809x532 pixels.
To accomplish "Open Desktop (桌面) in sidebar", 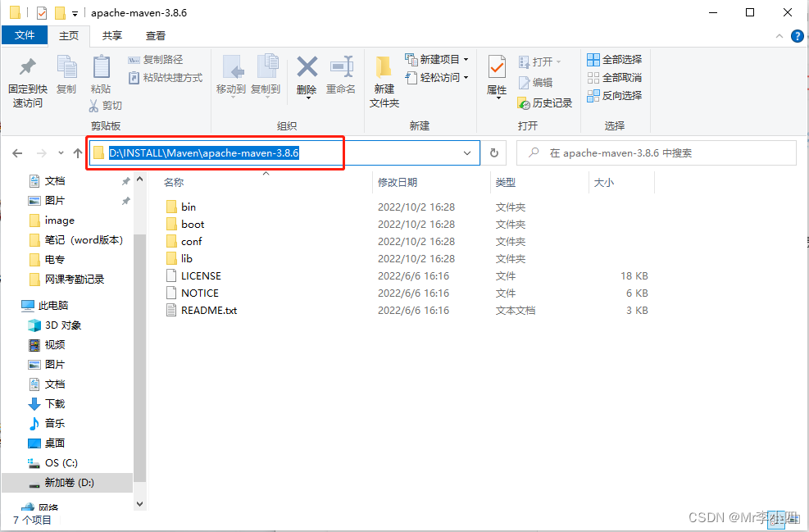I will click(47, 443).
